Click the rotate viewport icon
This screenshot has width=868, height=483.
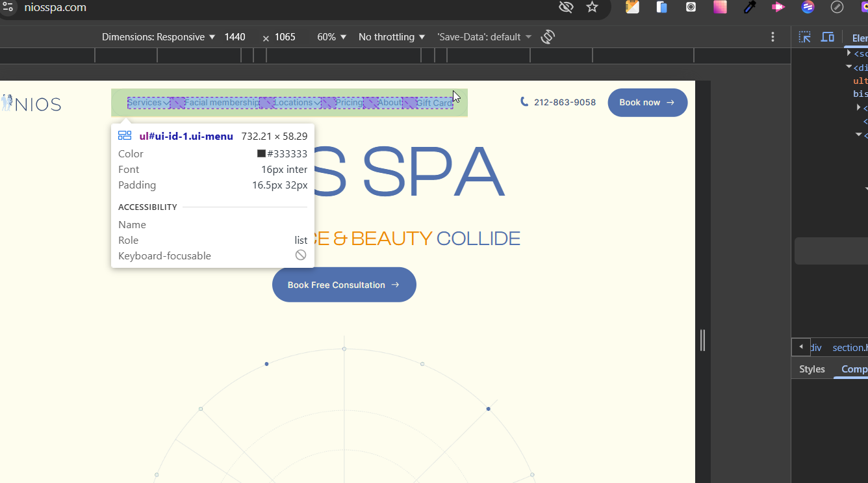pyautogui.click(x=548, y=37)
